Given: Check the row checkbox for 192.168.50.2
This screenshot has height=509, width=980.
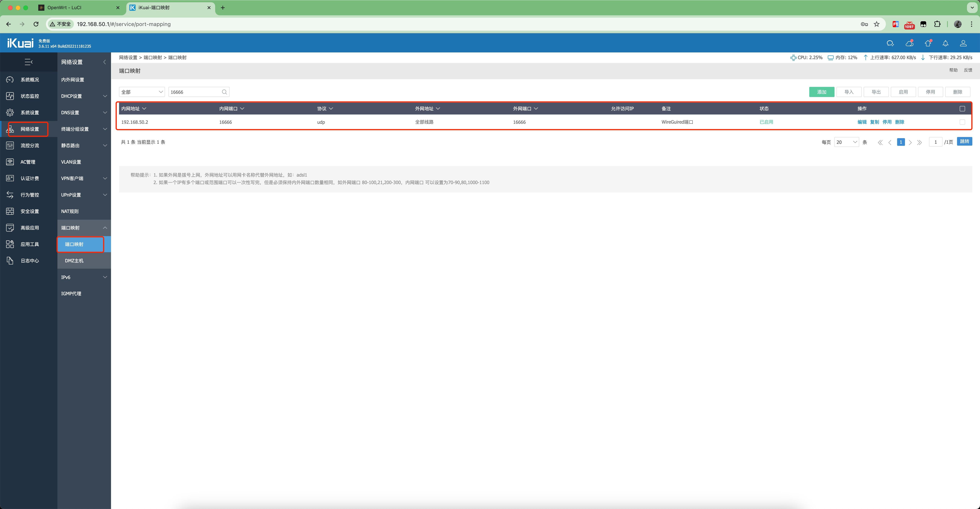Looking at the screenshot, I should tap(962, 122).
